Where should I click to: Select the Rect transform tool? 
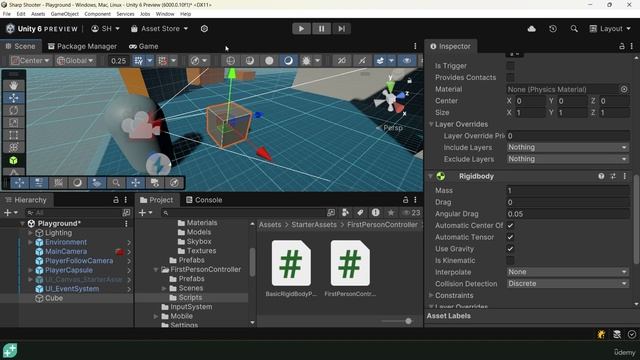click(x=13, y=135)
